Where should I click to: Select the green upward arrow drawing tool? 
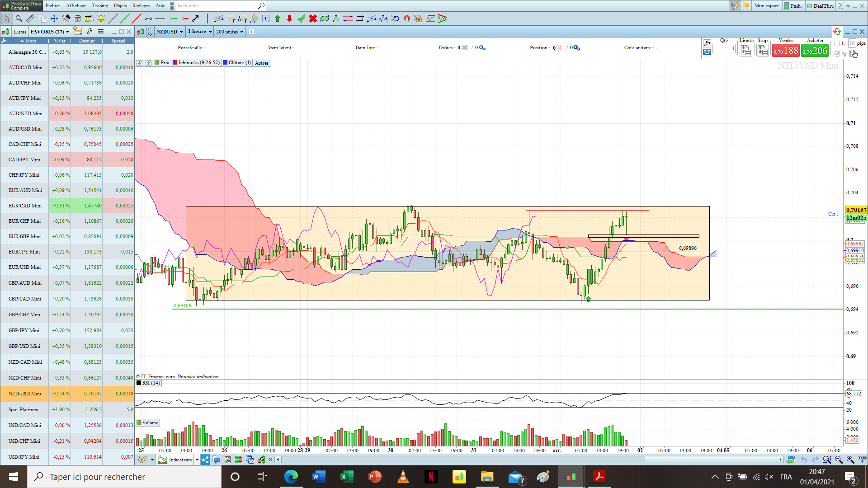(278, 19)
